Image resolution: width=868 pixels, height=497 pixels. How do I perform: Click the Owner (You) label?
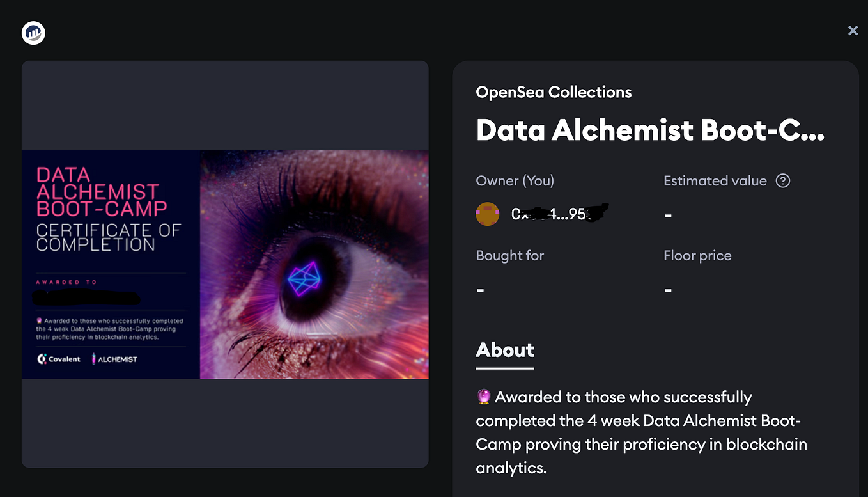click(x=515, y=181)
